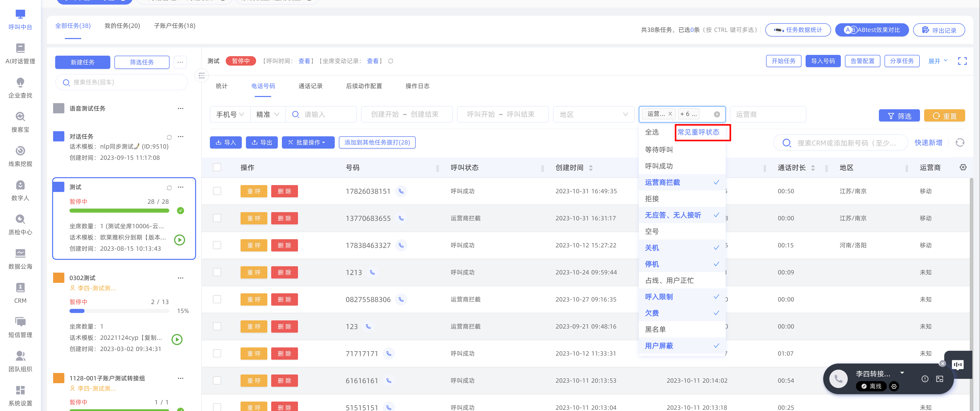Check the row for 17826038151
The image size is (980, 411).
pyautogui.click(x=217, y=191)
